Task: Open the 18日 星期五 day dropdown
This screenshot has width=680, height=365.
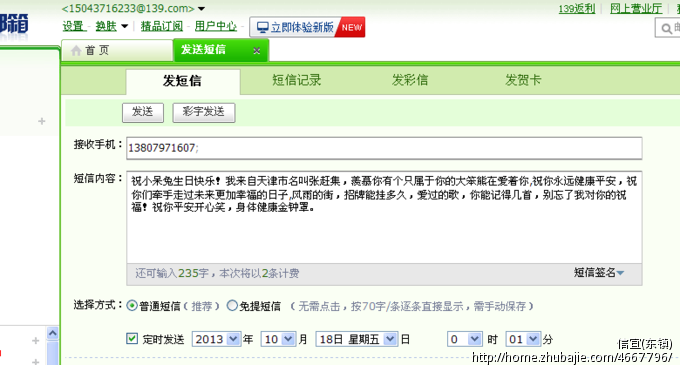Action: [356, 339]
